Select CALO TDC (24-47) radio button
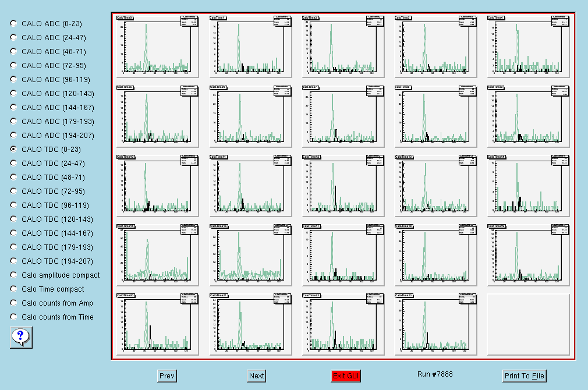 click(13, 163)
